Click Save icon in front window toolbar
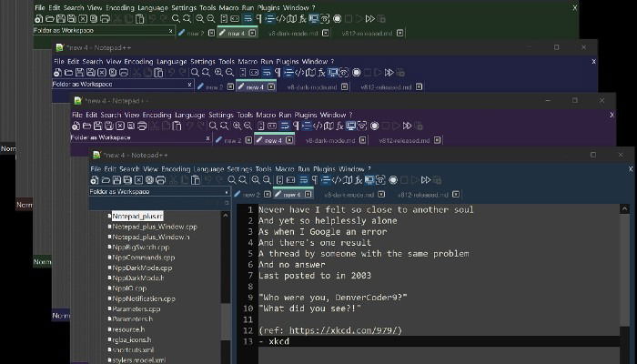This screenshot has height=364, width=637. tap(116, 180)
